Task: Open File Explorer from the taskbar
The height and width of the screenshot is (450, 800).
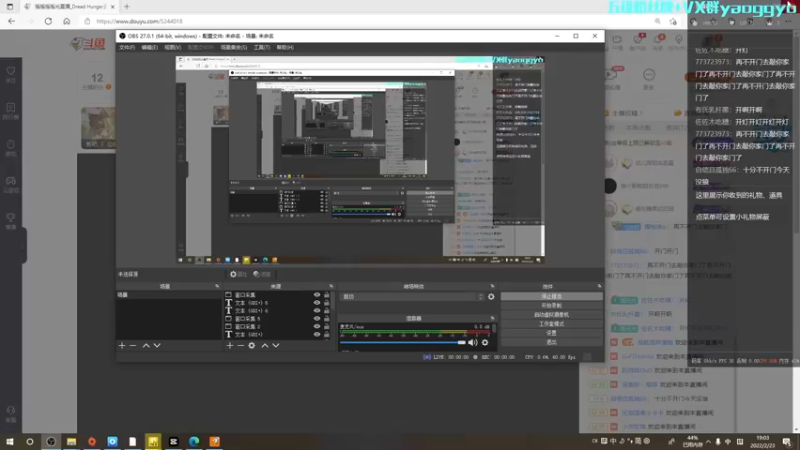Action: [x=71, y=441]
